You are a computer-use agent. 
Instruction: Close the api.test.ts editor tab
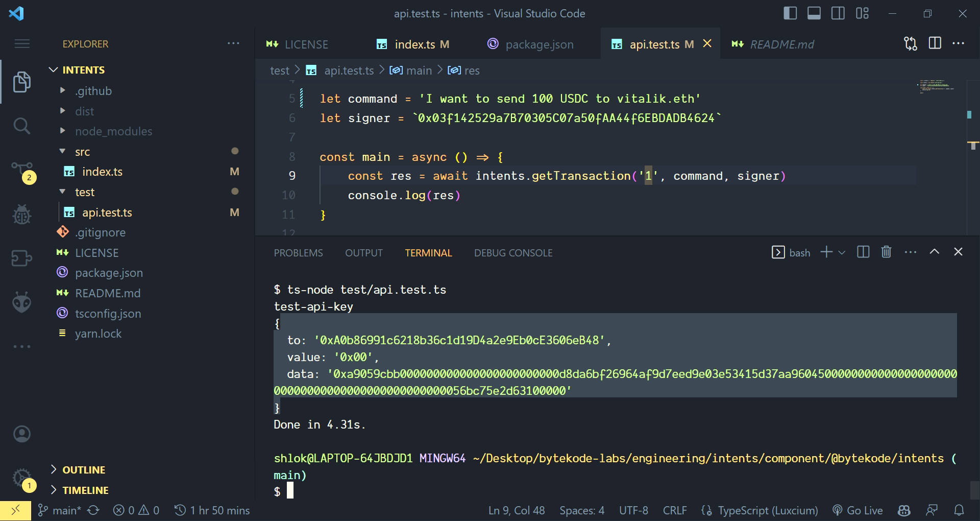[707, 44]
